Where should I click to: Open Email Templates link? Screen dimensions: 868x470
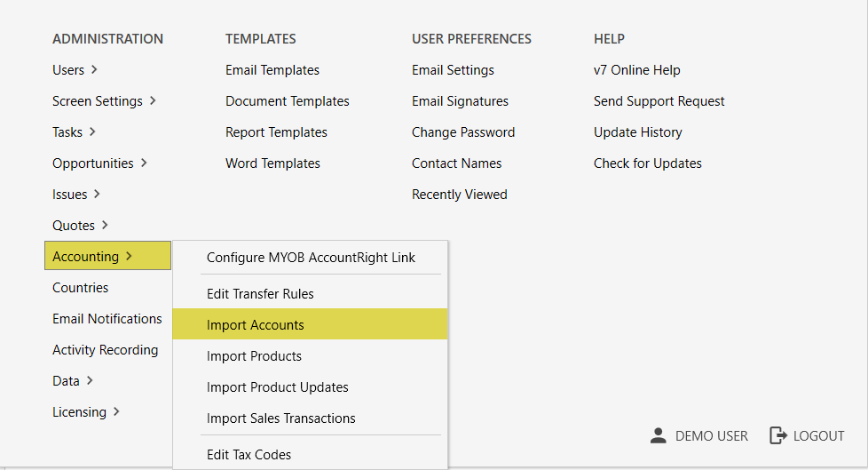click(272, 70)
